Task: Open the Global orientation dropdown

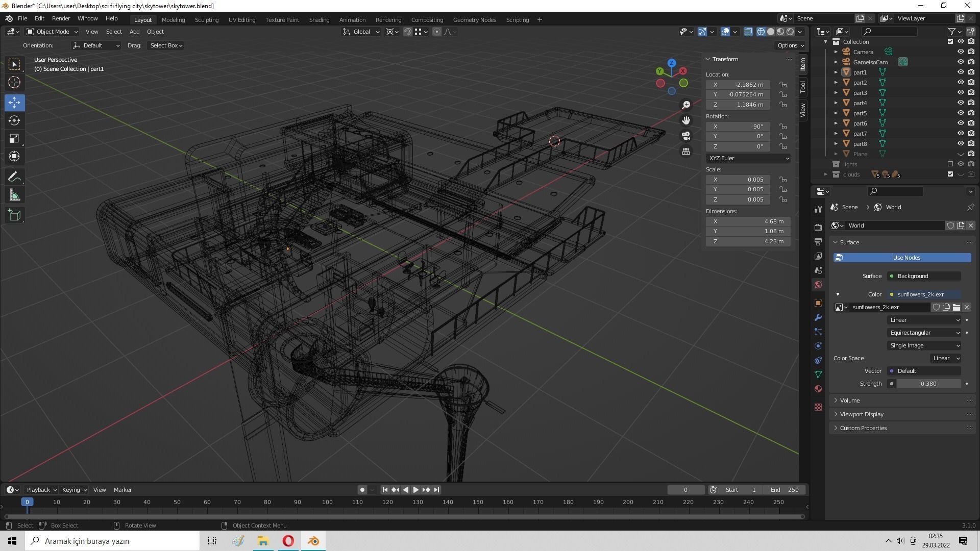Action: point(361,32)
